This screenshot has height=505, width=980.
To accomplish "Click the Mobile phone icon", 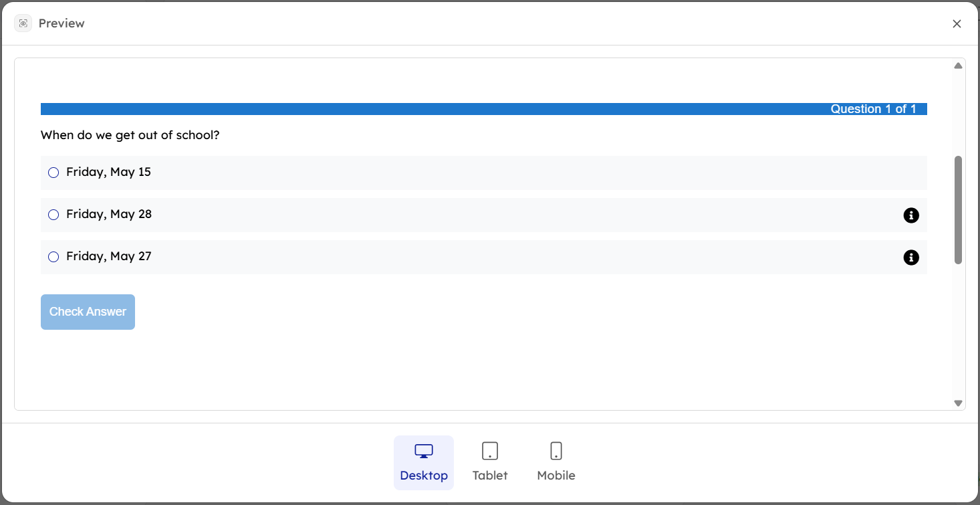I will (556, 451).
